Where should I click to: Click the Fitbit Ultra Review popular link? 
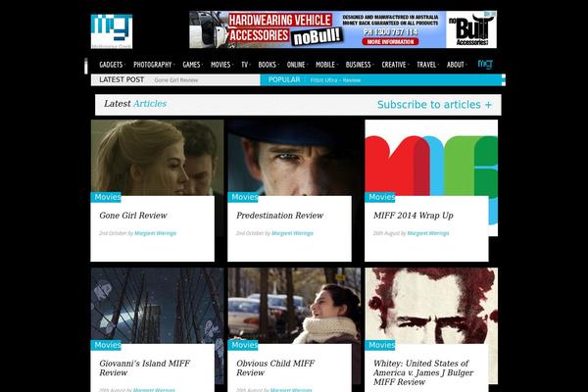(x=335, y=80)
